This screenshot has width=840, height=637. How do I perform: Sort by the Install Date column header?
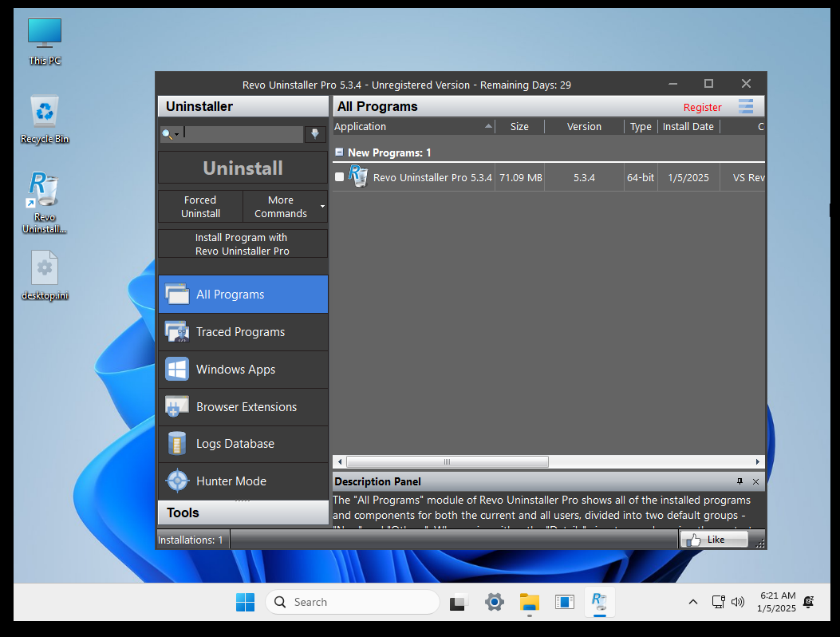688,127
